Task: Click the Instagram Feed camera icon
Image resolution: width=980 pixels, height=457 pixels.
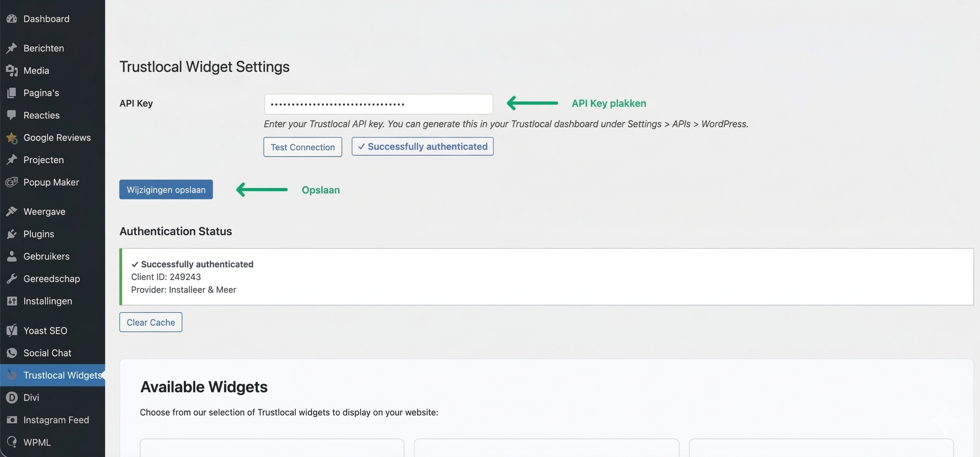Action: pyautogui.click(x=12, y=420)
